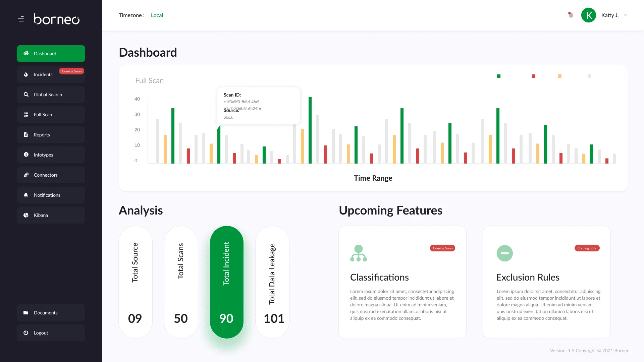Click the borneo logo
This screenshot has width=644, height=362.
57,19
